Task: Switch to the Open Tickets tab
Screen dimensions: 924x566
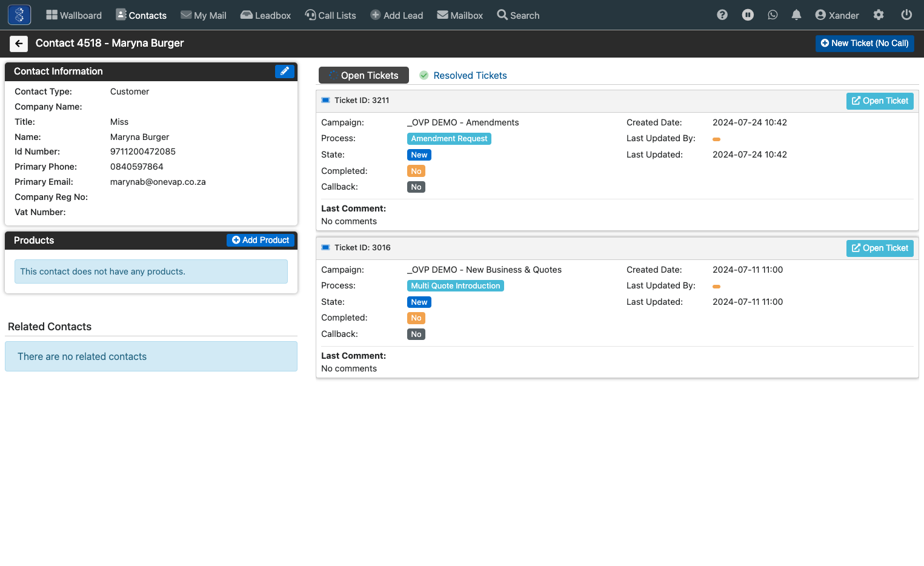Action: click(x=364, y=75)
